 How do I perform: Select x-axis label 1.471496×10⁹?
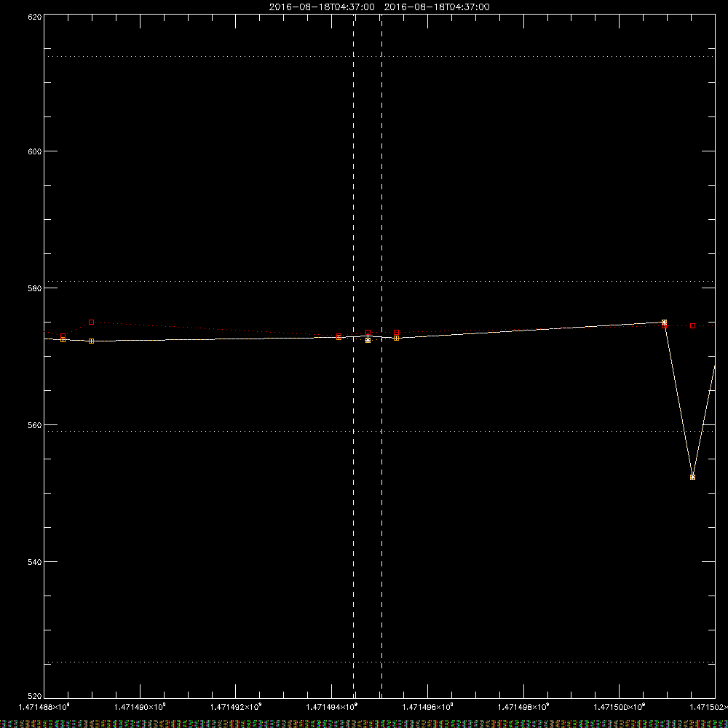coord(427,707)
